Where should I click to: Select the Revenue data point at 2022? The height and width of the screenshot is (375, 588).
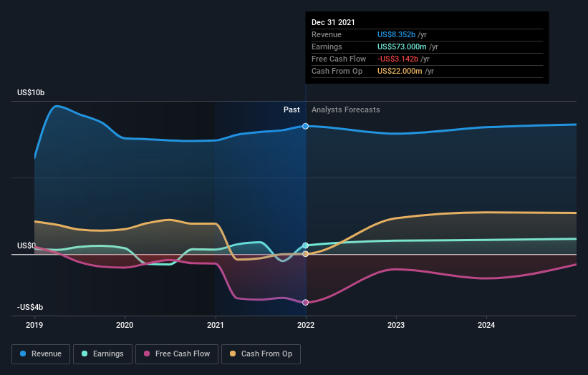click(306, 126)
